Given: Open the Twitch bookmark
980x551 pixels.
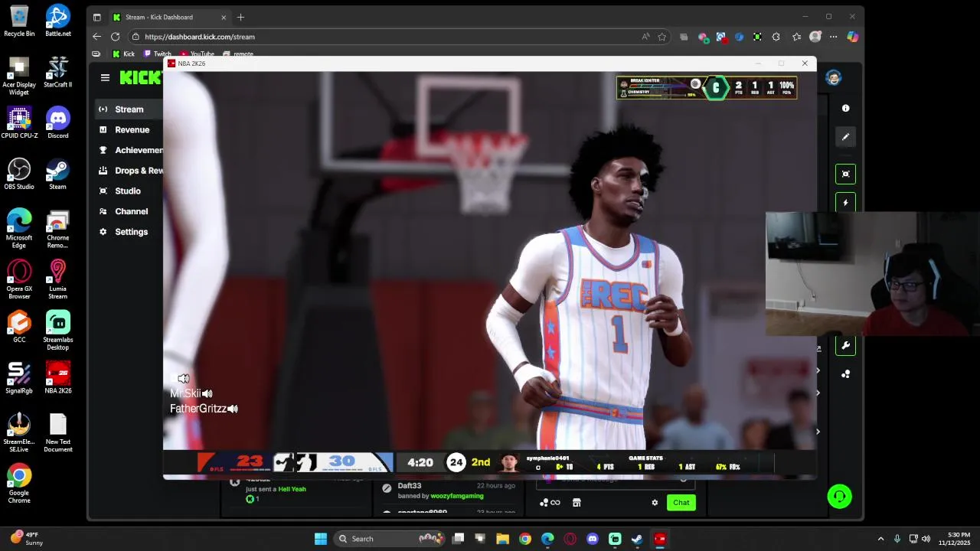Looking at the screenshot, I should (x=157, y=54).
